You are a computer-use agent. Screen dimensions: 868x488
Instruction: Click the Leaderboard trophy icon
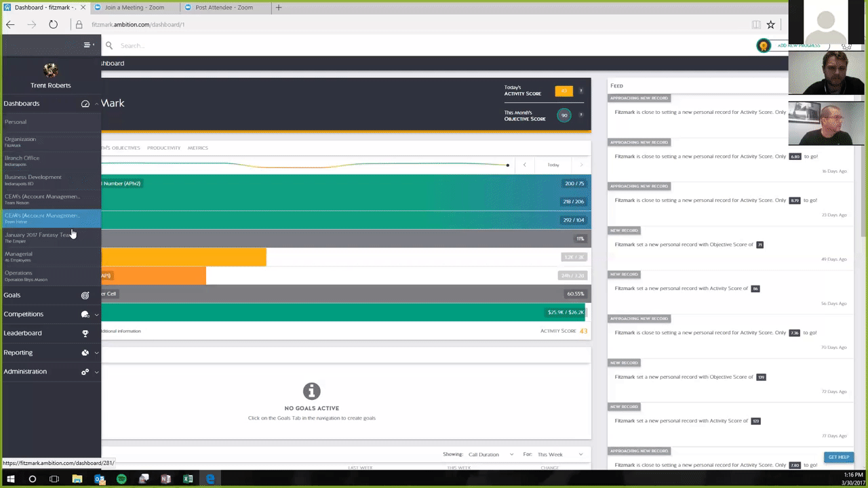tap(85, 333)
